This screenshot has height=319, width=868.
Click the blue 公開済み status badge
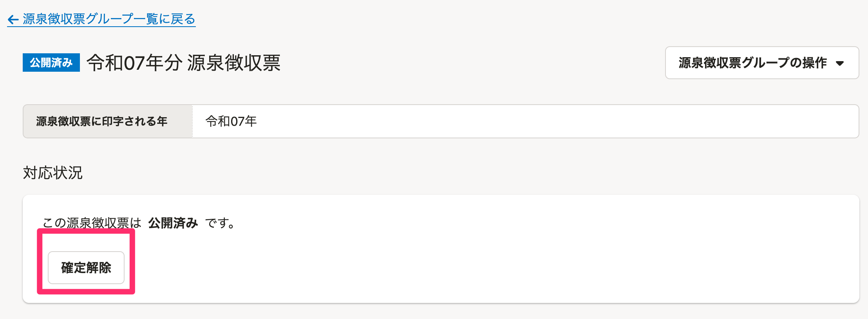[x=51, y=63]
